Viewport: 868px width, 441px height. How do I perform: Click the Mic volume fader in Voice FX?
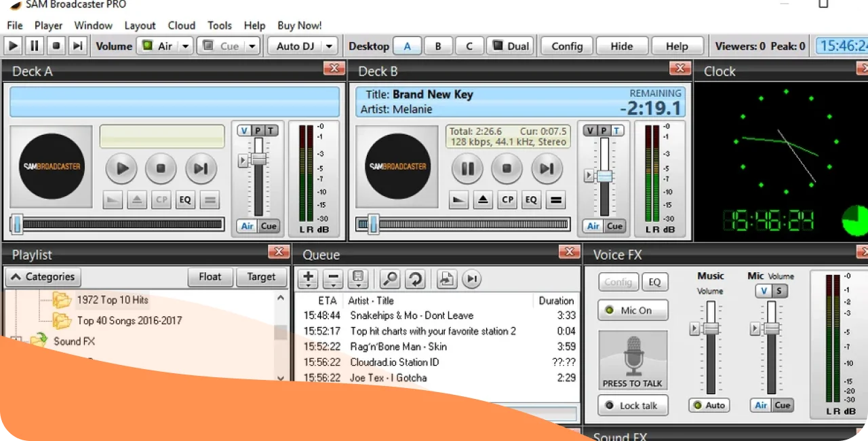pos(772,328)
